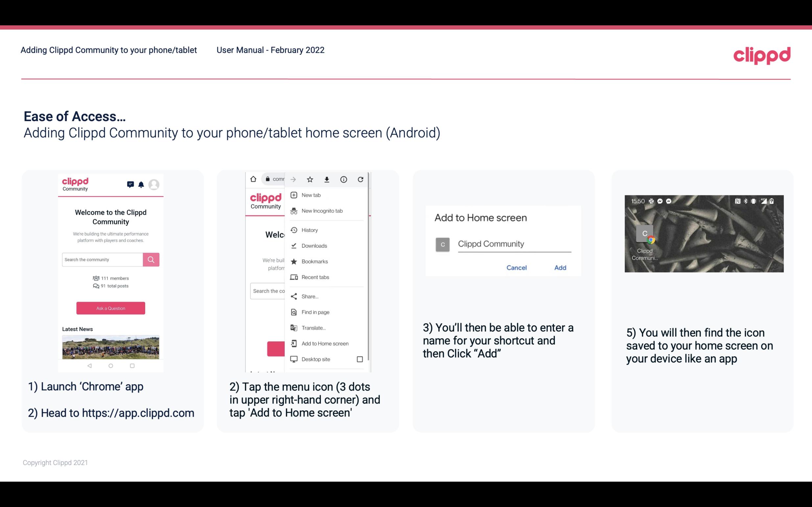Click the 'Cancel' link in shortcut dialog

click(x=516, y=268)
